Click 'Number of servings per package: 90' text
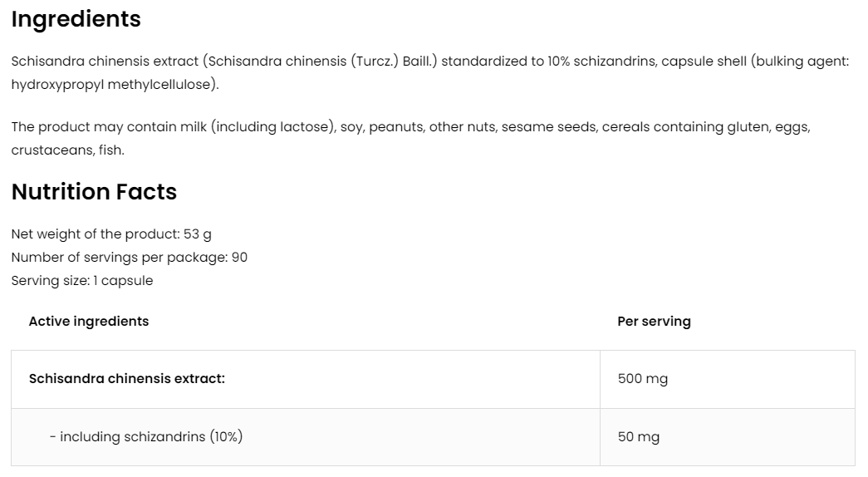This screenshot has height=477, width=868. tap(129, 258)
